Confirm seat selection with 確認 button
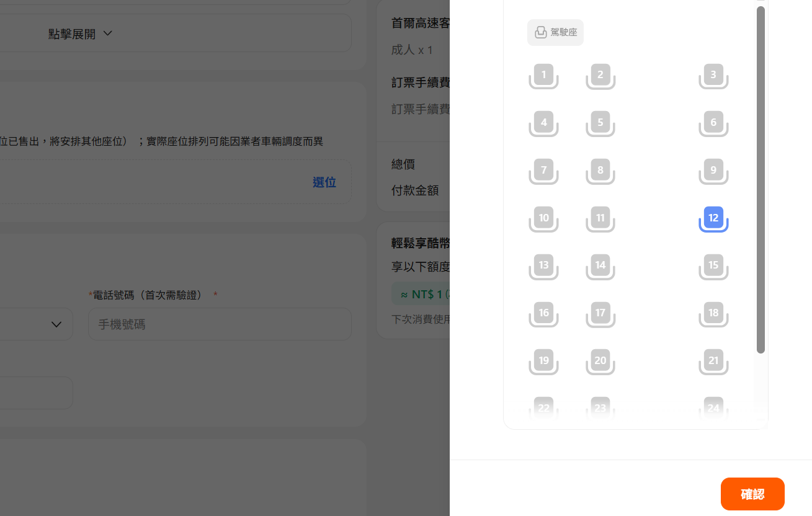 click(752, 494)
